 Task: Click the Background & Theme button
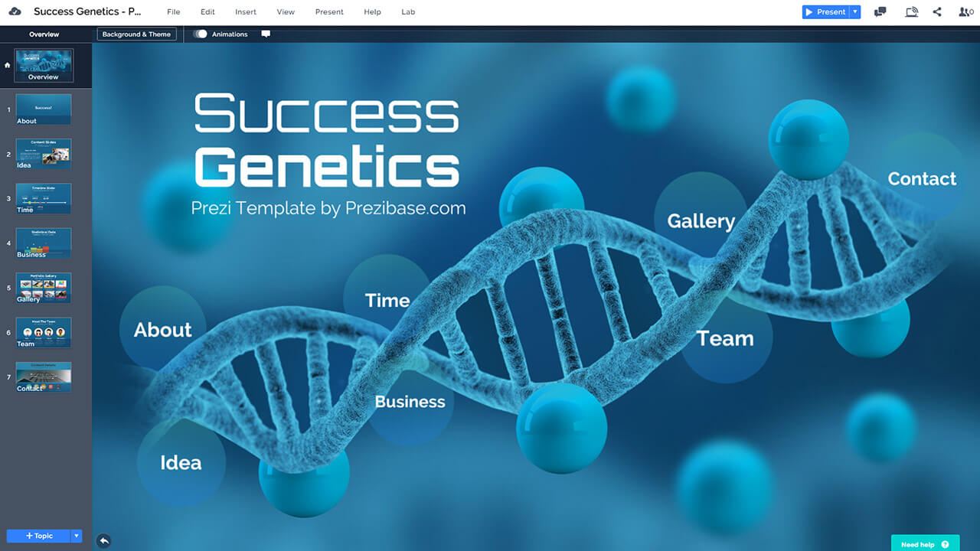136,34
